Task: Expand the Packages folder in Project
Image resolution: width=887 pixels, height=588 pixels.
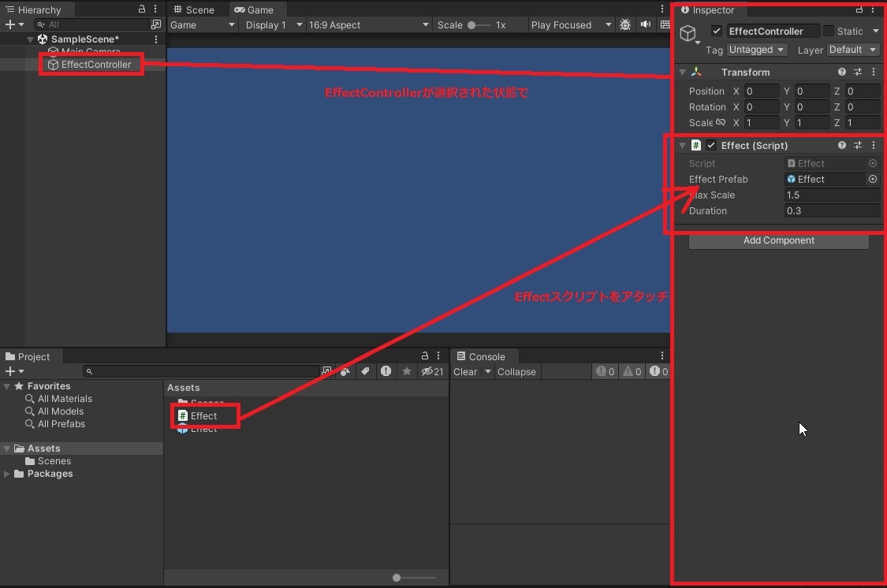Action: click(7, 474)
